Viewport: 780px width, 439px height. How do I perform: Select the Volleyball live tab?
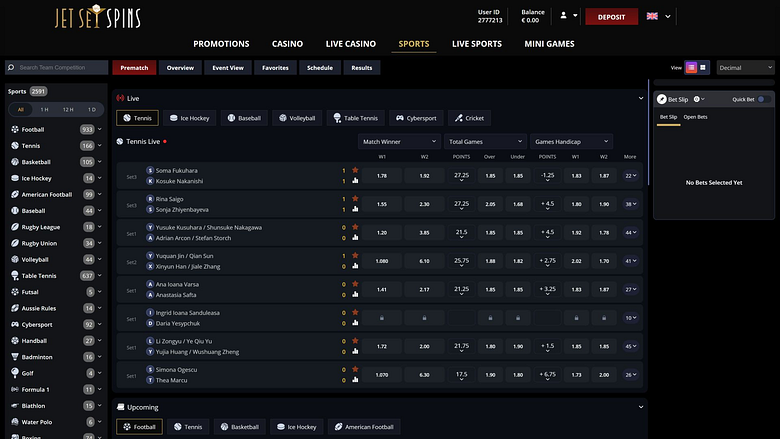297,118
